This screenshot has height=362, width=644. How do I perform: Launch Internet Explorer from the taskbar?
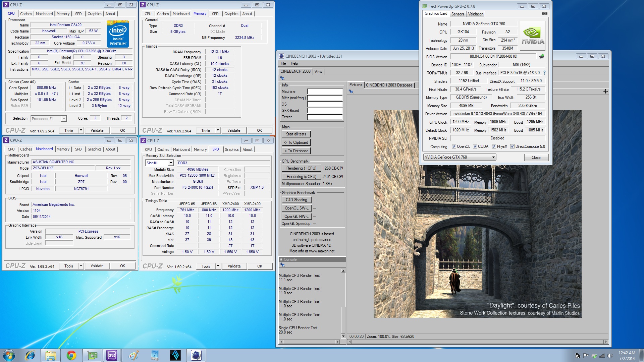pos(30,355)
